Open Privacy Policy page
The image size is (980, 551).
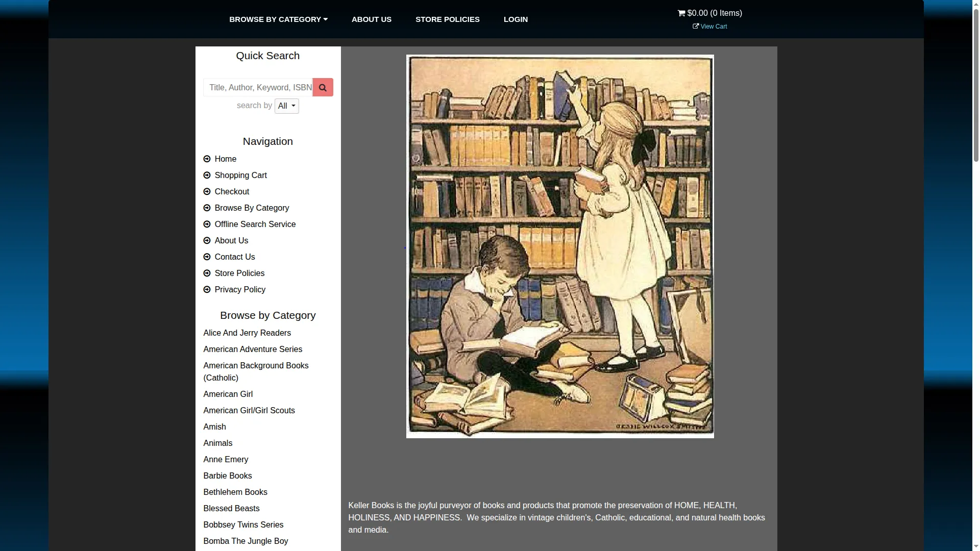(x=240, y=290)
